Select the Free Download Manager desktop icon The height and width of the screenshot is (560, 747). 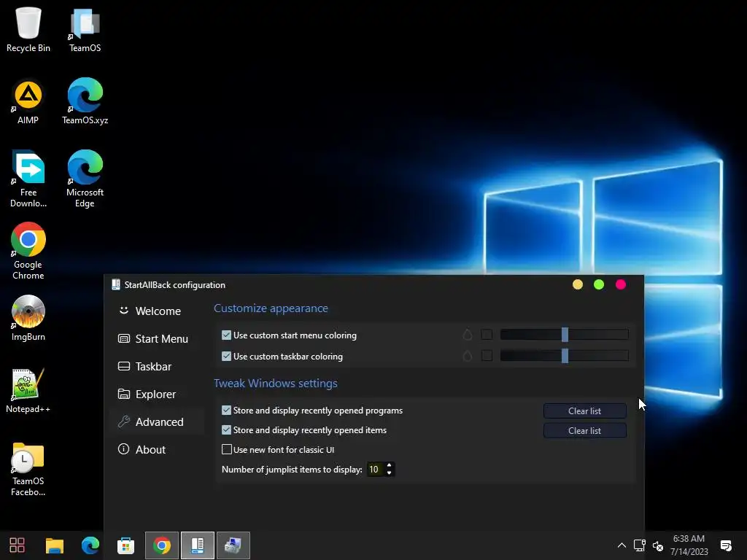pos(28,179)
